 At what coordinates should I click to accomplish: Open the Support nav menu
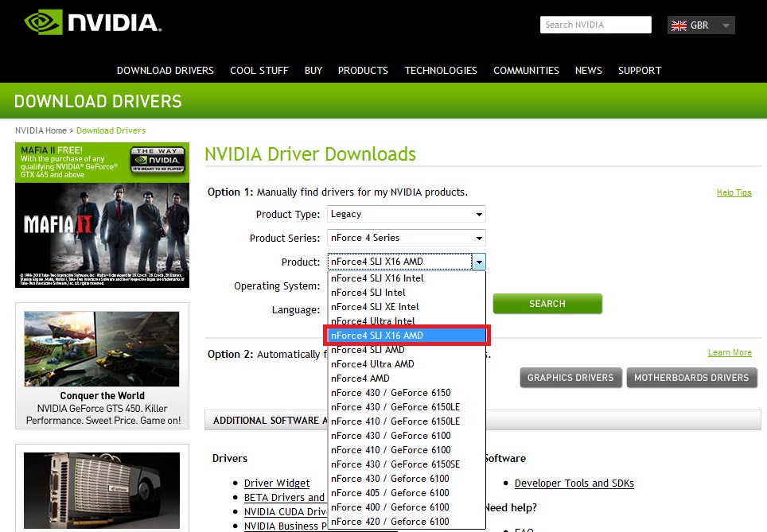pos(640,71)
